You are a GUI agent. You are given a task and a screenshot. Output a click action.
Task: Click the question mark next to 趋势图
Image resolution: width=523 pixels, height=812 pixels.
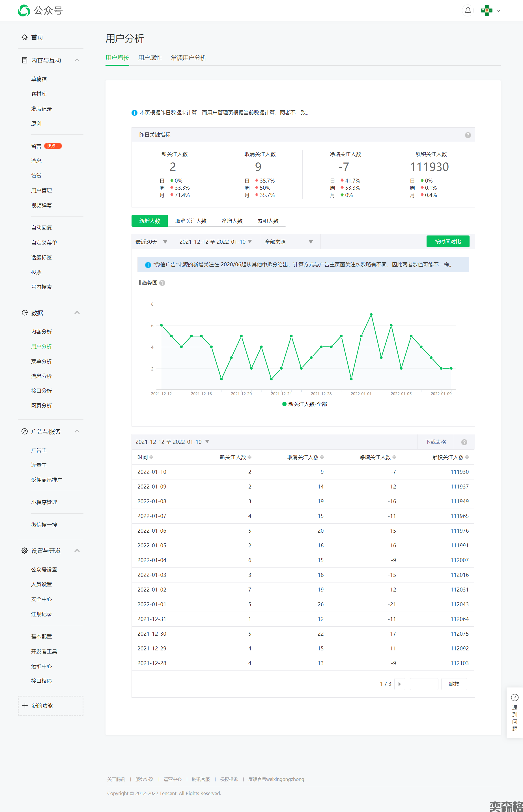coord(162,283)
